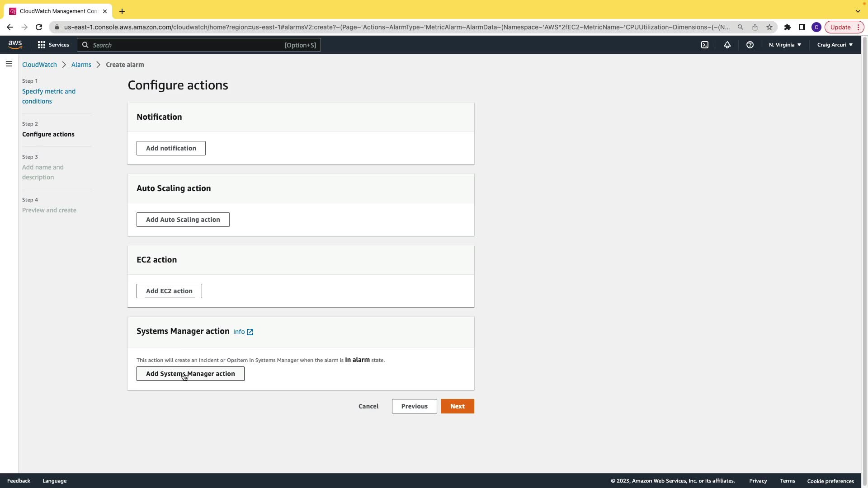Expand the N. Virginia region dropdown
Viewport: 868px width, 488px height.
[785, 45]
